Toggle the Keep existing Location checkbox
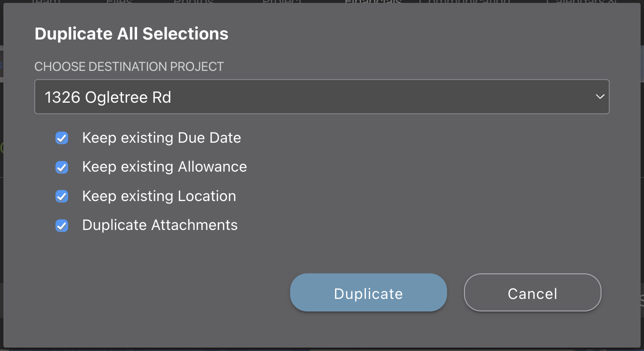This screenshot has height=351, width=644. pyautogui.click(x=62, y=196)
